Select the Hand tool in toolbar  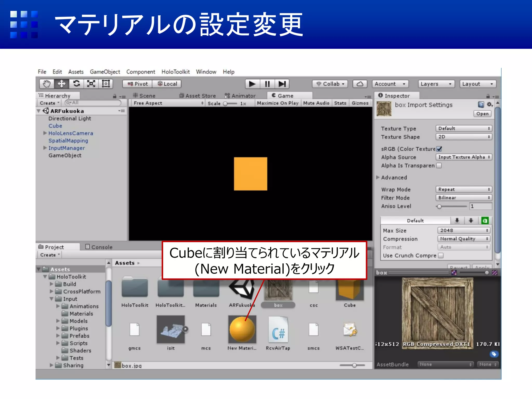pyautogui.click(x=47, y=84)
